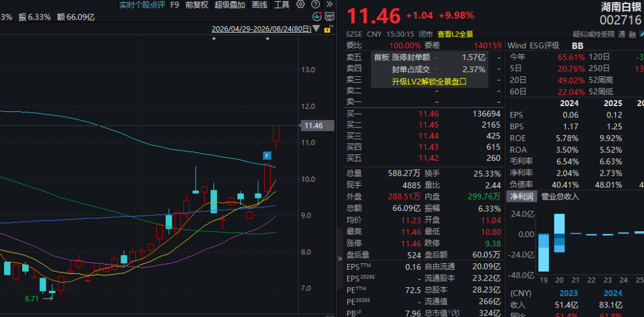Click the 11.46 price axis label
This screenshot has height=317, width=644.
point(317,126)
